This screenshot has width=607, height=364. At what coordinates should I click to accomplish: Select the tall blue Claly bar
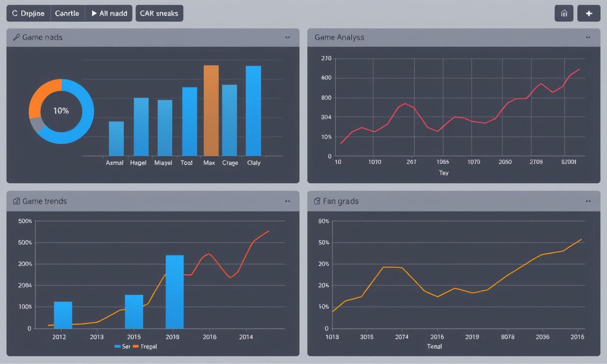(x=253, y=110)
